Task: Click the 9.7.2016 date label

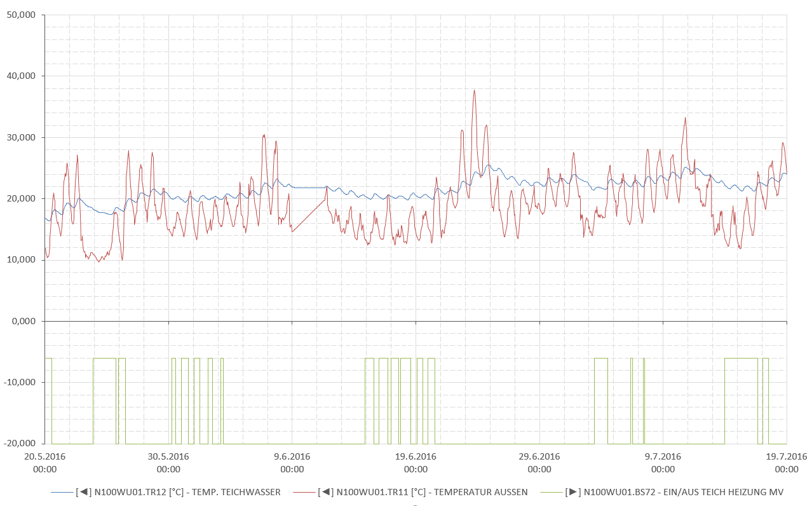Action: [663, 456]
